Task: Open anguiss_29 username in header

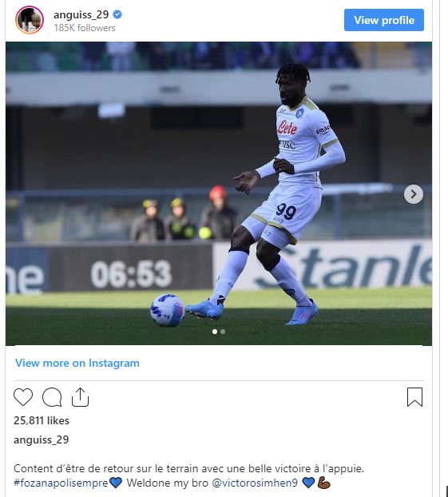Action: click(81, 14)
